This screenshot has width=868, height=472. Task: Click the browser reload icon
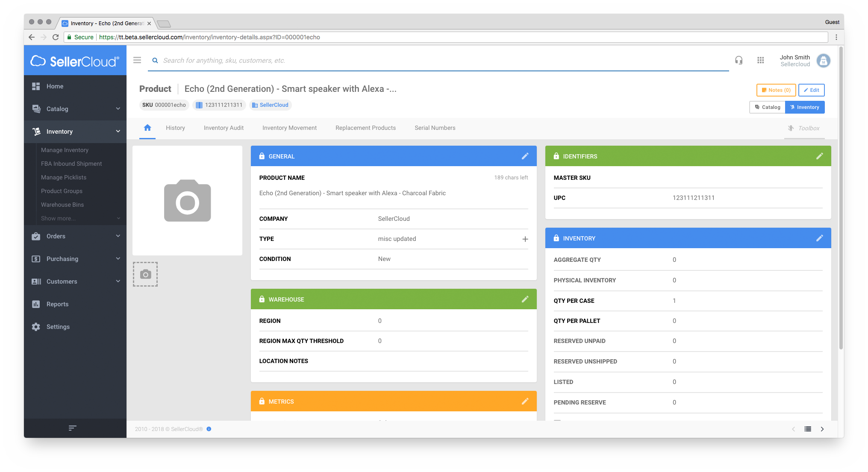pos(56,37)
